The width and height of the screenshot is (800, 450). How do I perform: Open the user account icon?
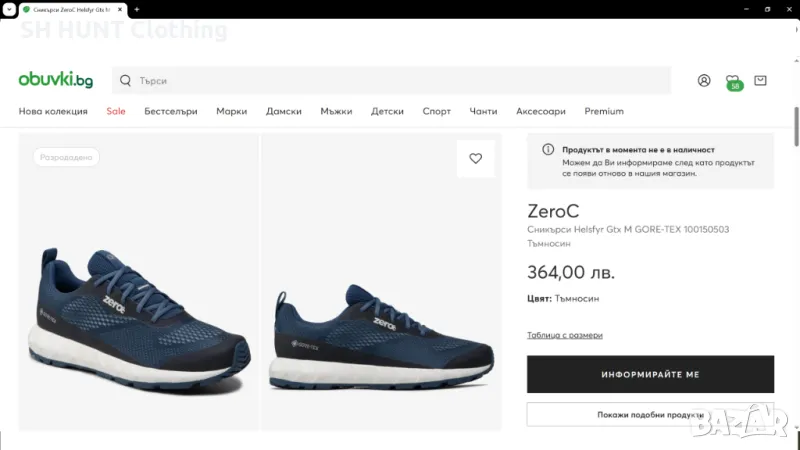[x=704, y=80]
